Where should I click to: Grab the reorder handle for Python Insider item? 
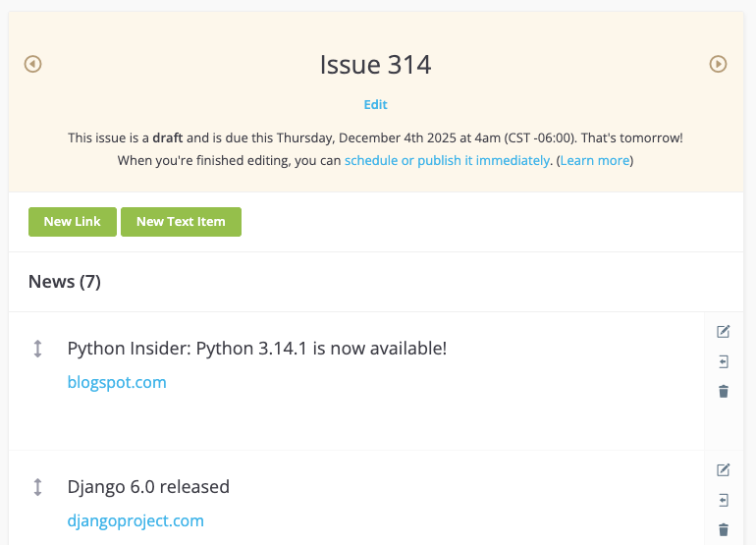38,349
